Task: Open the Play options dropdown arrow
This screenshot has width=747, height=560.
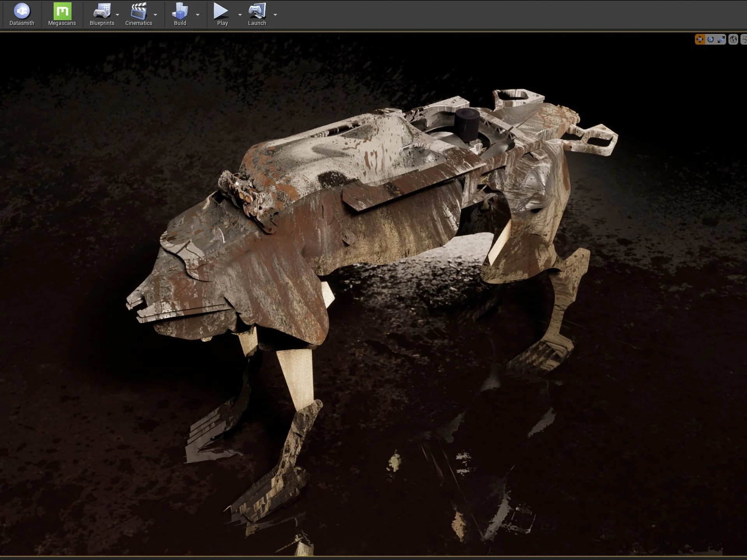Action: [x=240, y=15]
